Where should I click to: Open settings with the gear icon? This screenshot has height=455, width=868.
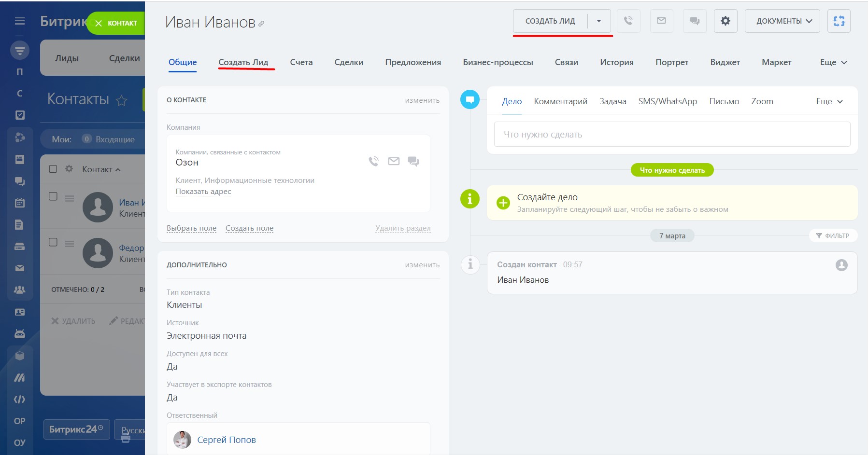(x=725, y=21)
